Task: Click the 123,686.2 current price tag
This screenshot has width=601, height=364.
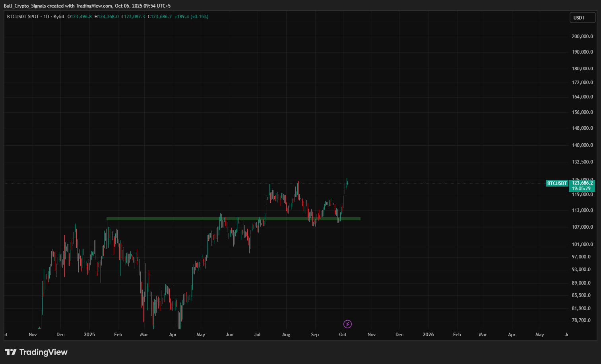Action: click(582, 183)
